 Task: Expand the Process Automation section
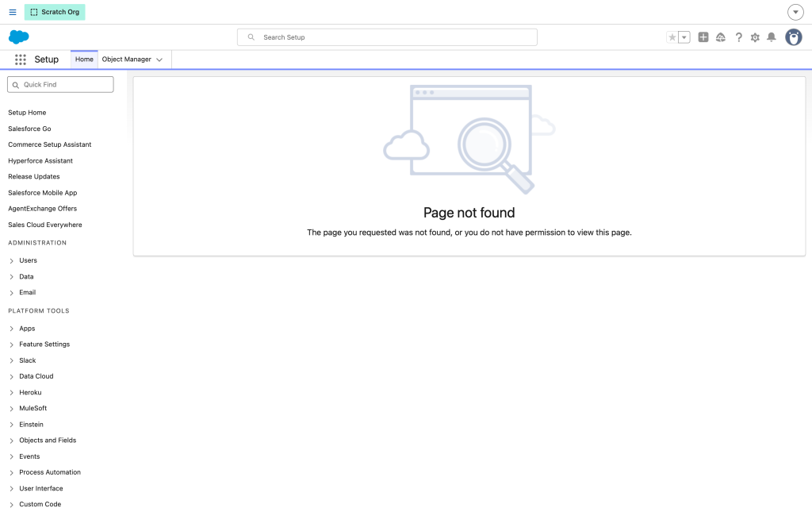(11, 473)
